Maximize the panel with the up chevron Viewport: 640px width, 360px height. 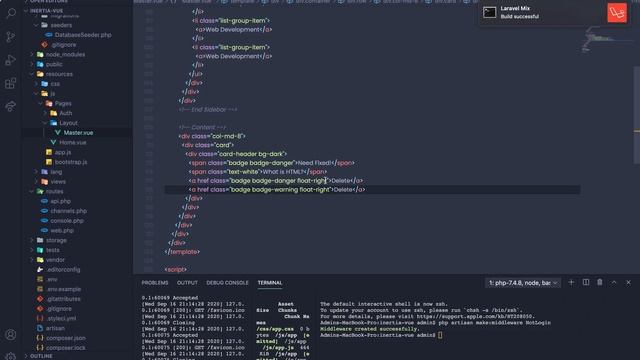pos(614,282)
